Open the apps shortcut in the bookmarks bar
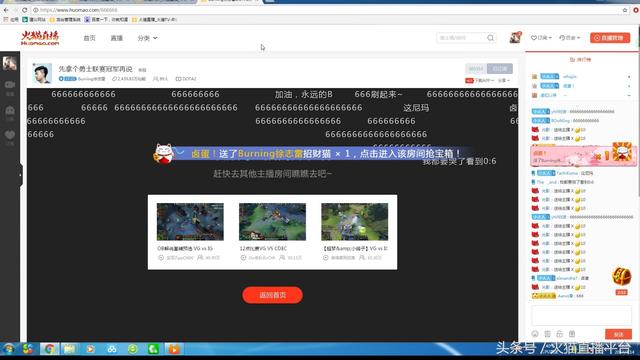Viewport: 640px width, 360px height. click(11, 19)
